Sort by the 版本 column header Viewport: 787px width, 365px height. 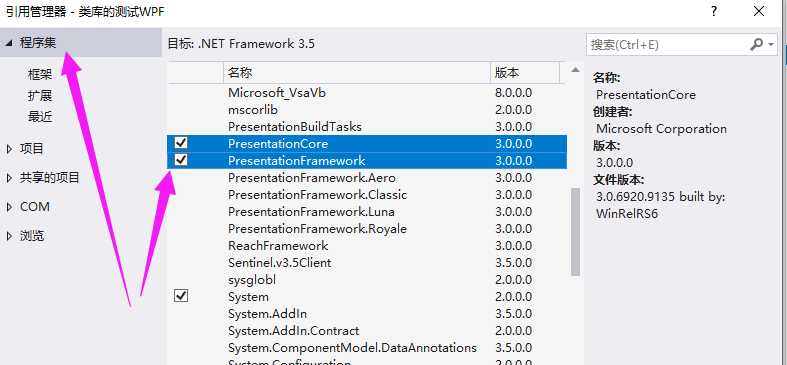tap(524, 72)
